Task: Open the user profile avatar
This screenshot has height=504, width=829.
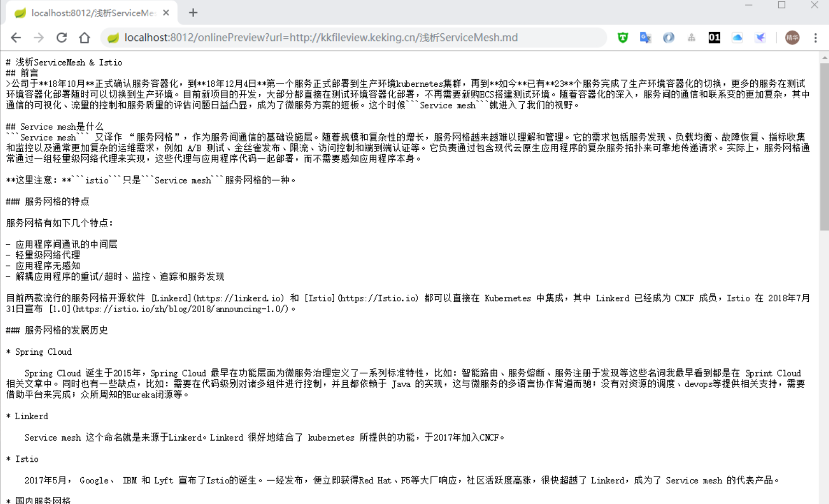Action: pos(792,38)
